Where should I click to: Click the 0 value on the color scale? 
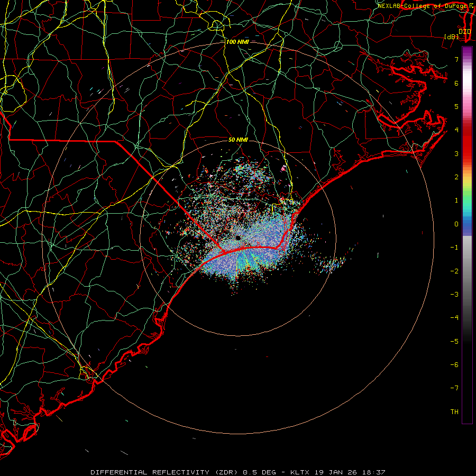point(456,224)
